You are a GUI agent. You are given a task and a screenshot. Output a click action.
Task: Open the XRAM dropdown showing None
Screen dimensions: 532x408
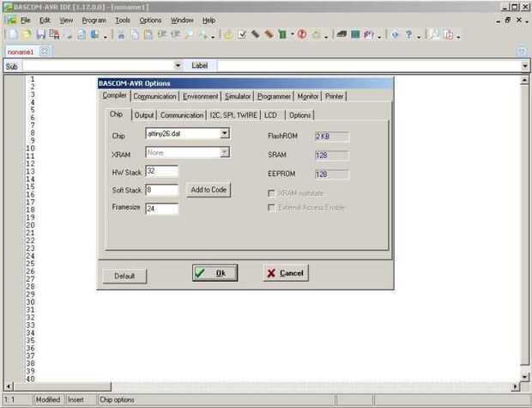[x=224, y=153]
